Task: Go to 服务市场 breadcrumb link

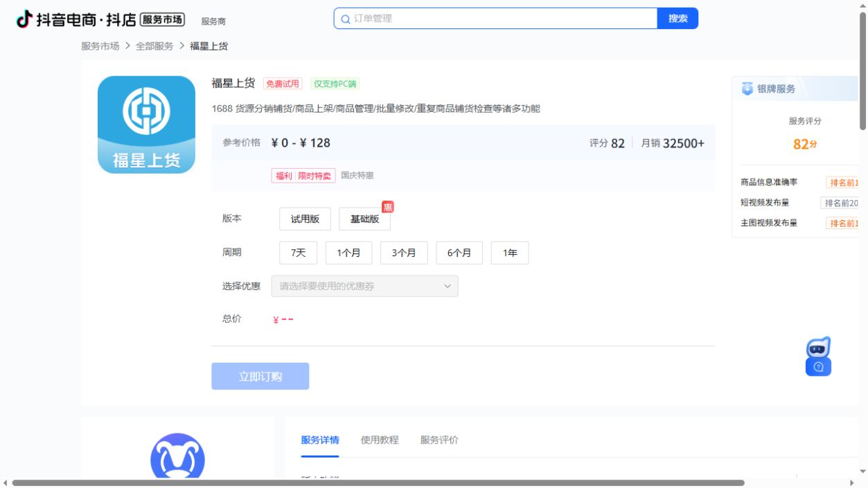Action: click(x=100, y=46)
